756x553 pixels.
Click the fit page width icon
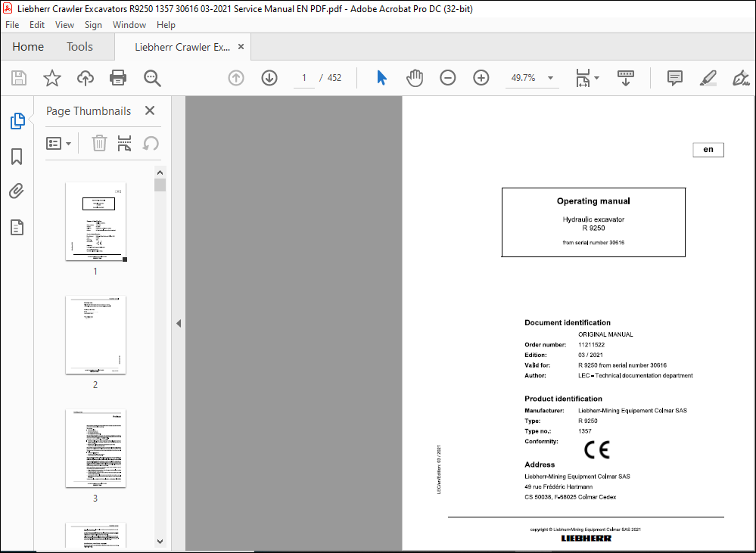click(x=583, y=78)
